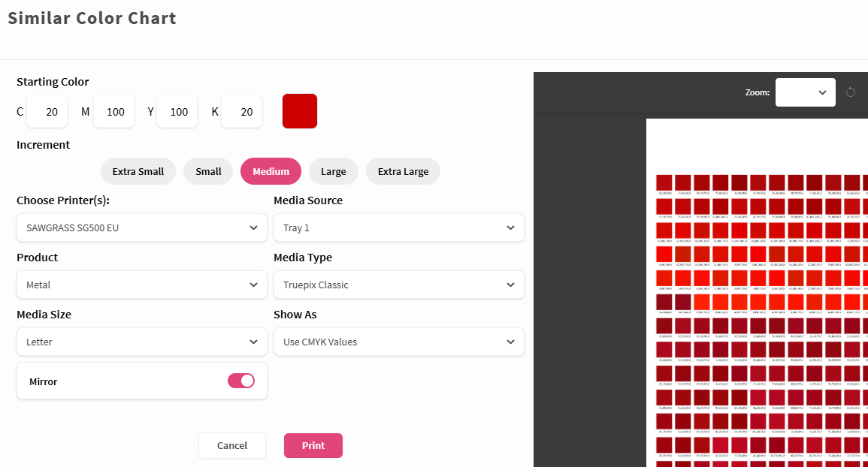Click the Magenta M value field
This screenshot has width=868, height=467.
[x=114, y=112]
